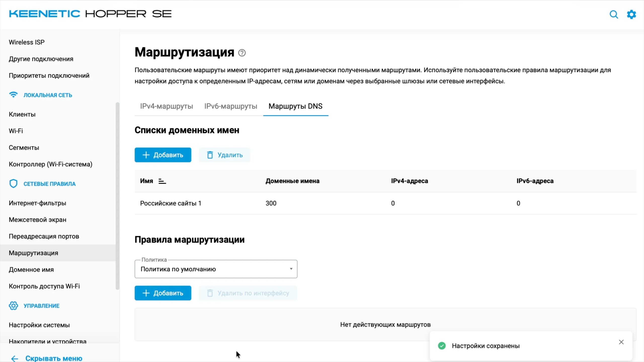Open the Российские сайты 1 list row
Screen dimensions: 644x362
tap(385, 203)
